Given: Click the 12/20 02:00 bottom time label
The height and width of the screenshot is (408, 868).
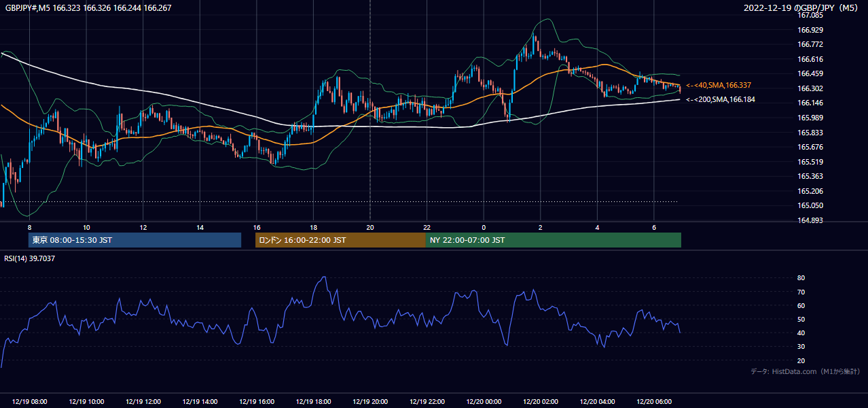Looking at the screenshot, I should click(540, 402).
